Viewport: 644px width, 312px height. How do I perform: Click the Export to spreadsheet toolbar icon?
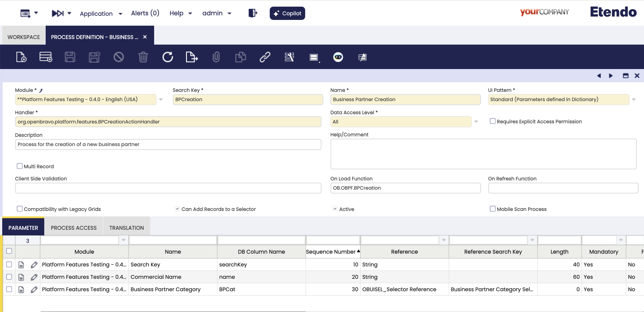192,57
